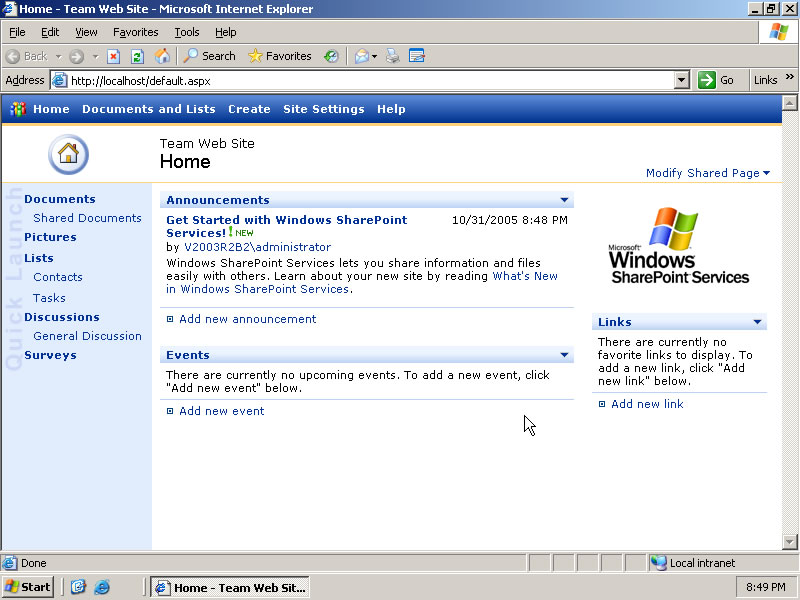Click the browser Home toolbar icon
The image size is (800, 600).
[162, 56]
